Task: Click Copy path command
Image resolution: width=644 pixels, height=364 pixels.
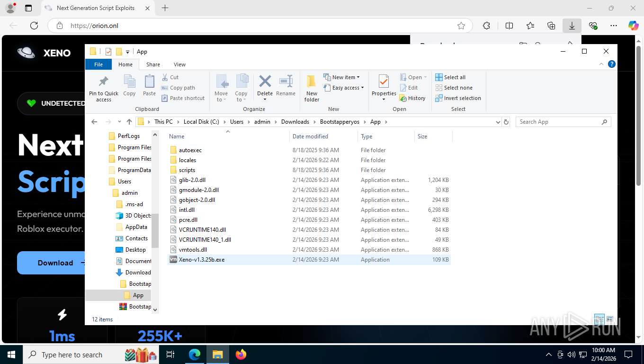Action: coord(178,88)
